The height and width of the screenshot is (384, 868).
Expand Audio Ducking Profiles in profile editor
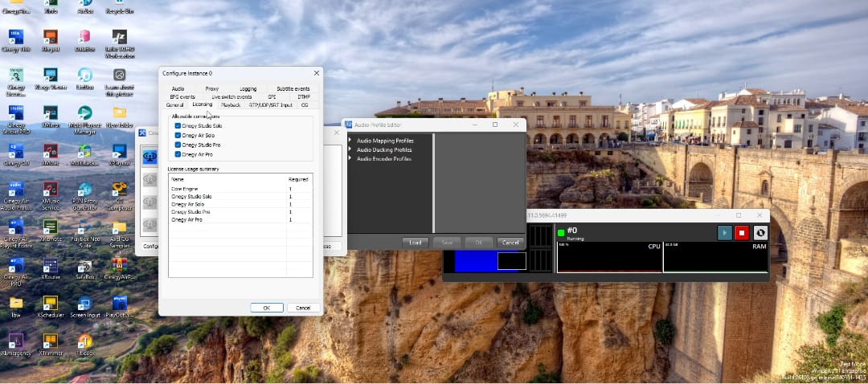point(350,149)
